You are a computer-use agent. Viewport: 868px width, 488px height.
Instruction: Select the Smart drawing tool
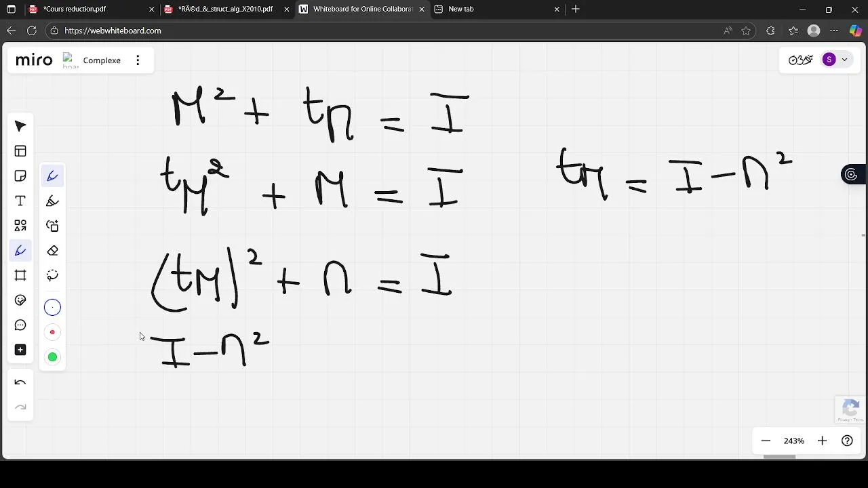coord(52,226)
